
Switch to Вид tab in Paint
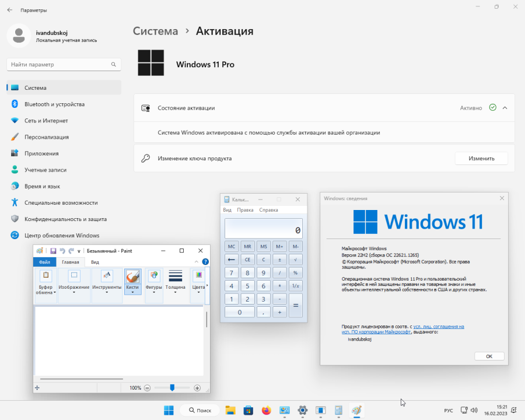(95, 262)
